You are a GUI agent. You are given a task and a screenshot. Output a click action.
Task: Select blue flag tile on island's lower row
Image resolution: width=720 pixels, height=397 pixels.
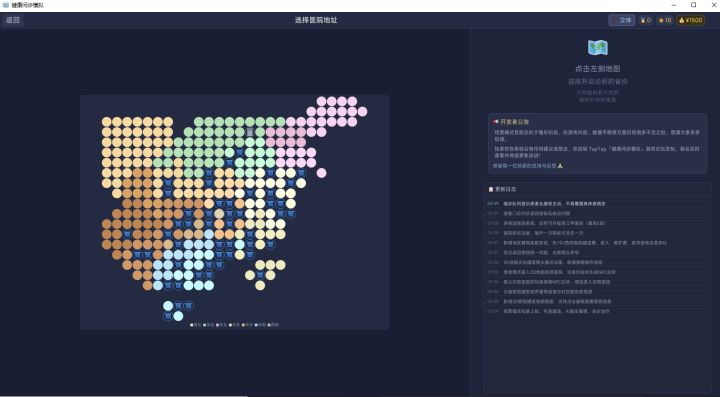168,316
